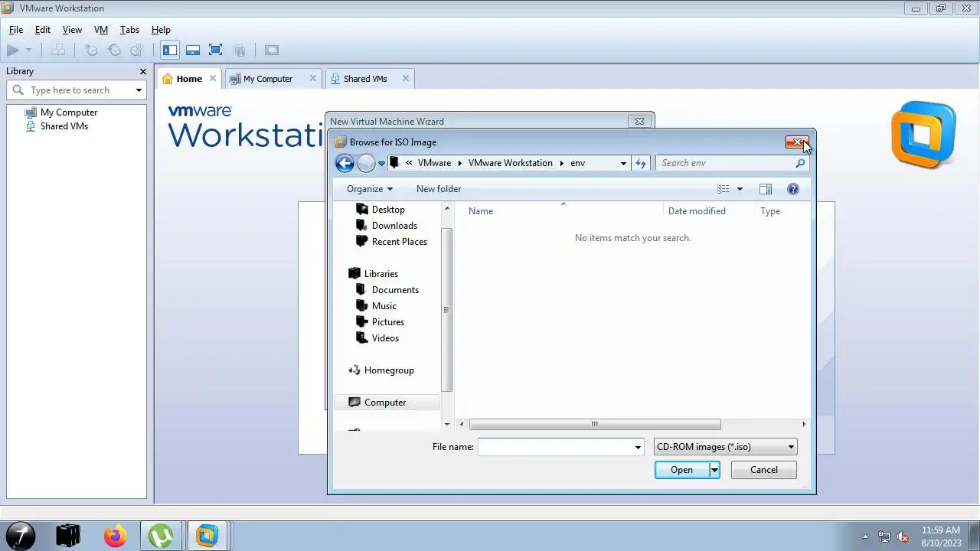980x551 pixels.
Task: Open the view options dropdown arrow
Action: coord(740,189)
